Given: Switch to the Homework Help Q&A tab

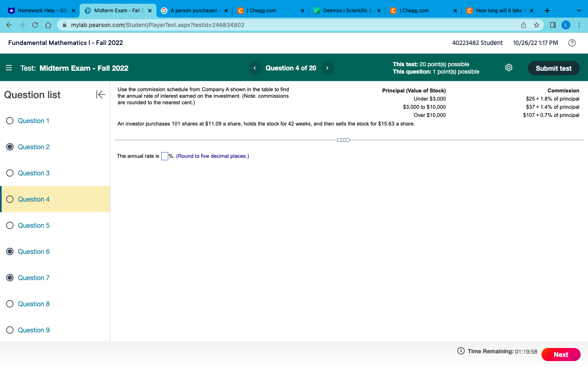Looking at the screenshot, I should point(41,10).
